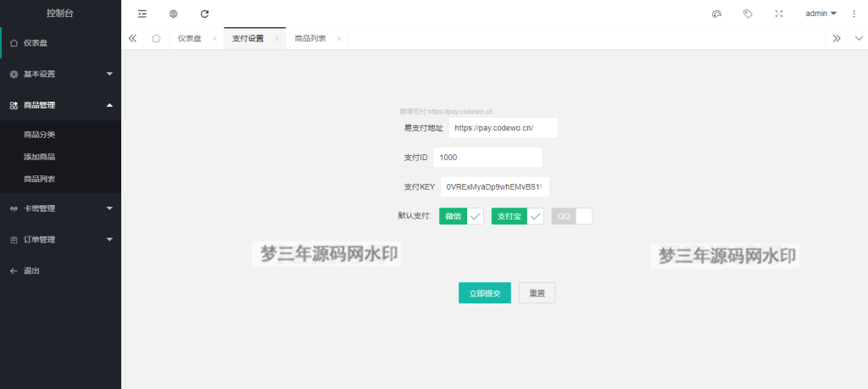
Task: Click the 仪表盘 house icon in sidebar
Action: click(x=14, y=42)
